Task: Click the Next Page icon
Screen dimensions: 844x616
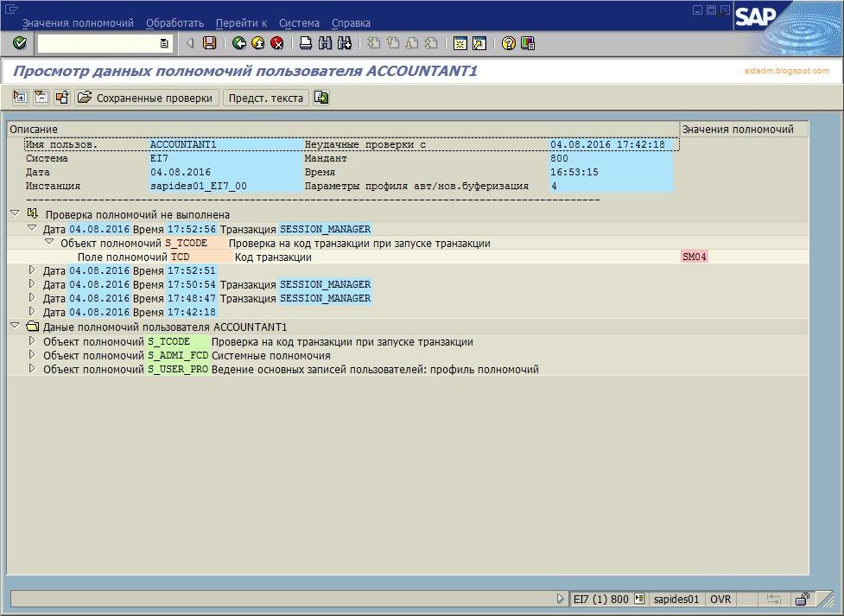Action: [412, 43]
